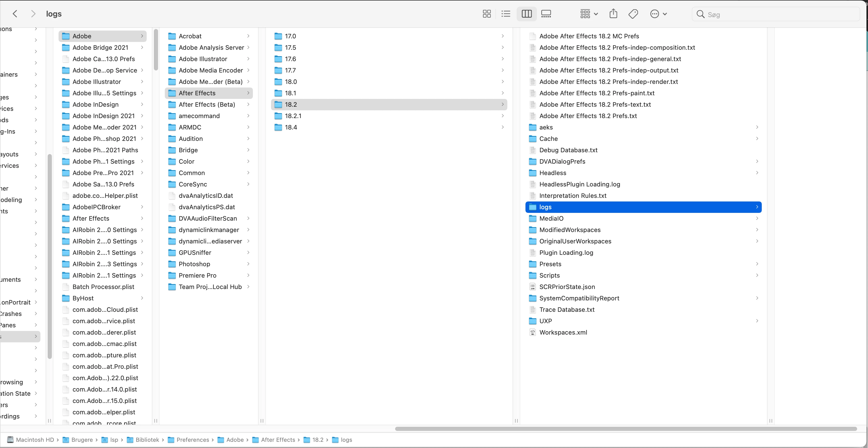Click the horizontal scrollbar at bottom
Image resolution: width=868 pixels, height=448 pixels.
click(x=626, y=429)
